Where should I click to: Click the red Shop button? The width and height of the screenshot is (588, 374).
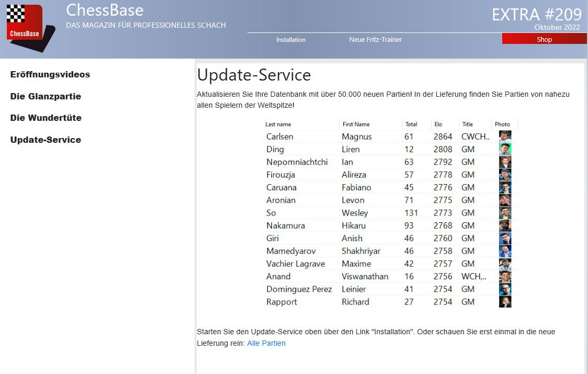click(544, 39)
